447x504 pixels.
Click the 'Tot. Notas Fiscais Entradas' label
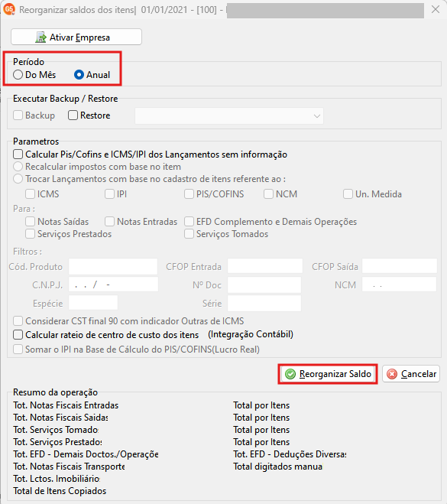pyautogui.click(x=66, y=405)
